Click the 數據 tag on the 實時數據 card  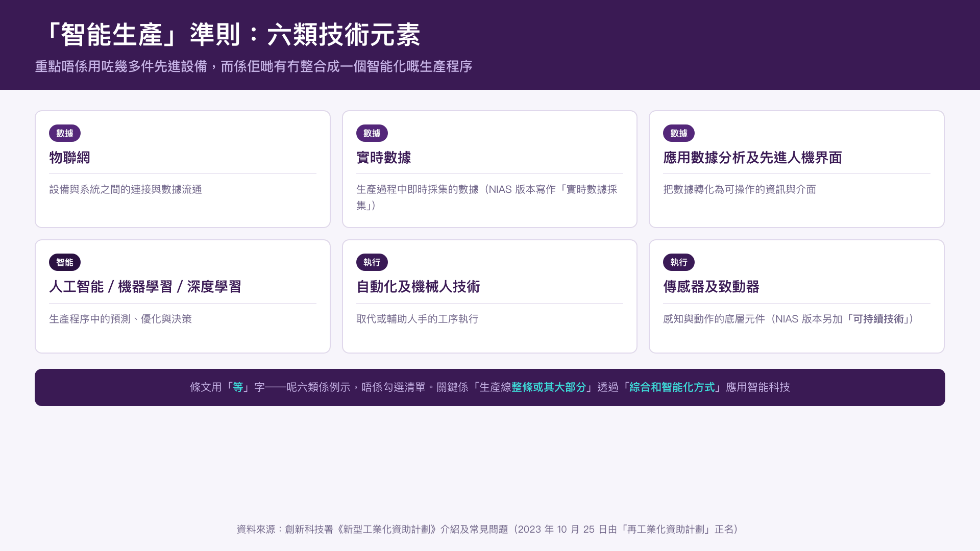(x=372, y=133)
